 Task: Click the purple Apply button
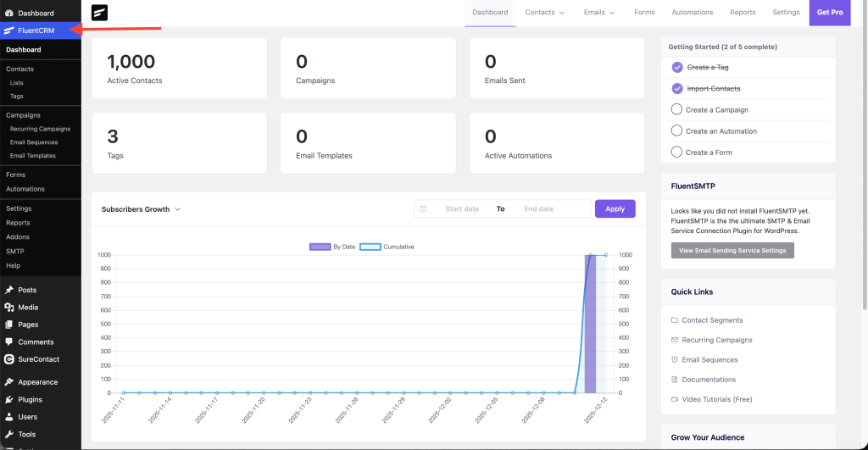(x=615, y=208)
